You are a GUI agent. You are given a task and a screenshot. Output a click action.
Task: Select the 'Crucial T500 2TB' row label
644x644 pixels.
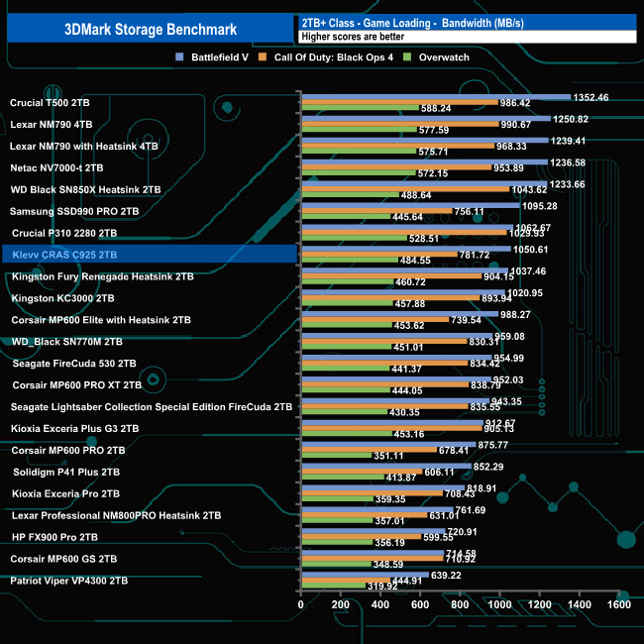50,103
